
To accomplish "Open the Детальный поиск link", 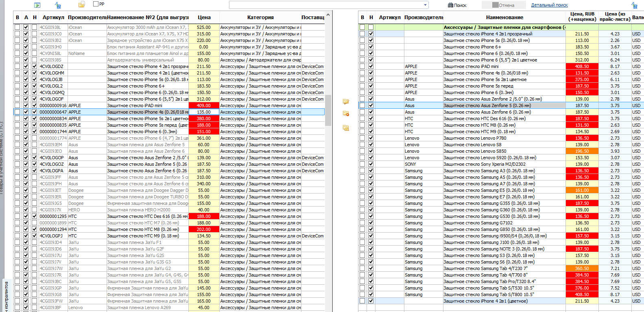I will pyautogui.click(x=549, y=5).
